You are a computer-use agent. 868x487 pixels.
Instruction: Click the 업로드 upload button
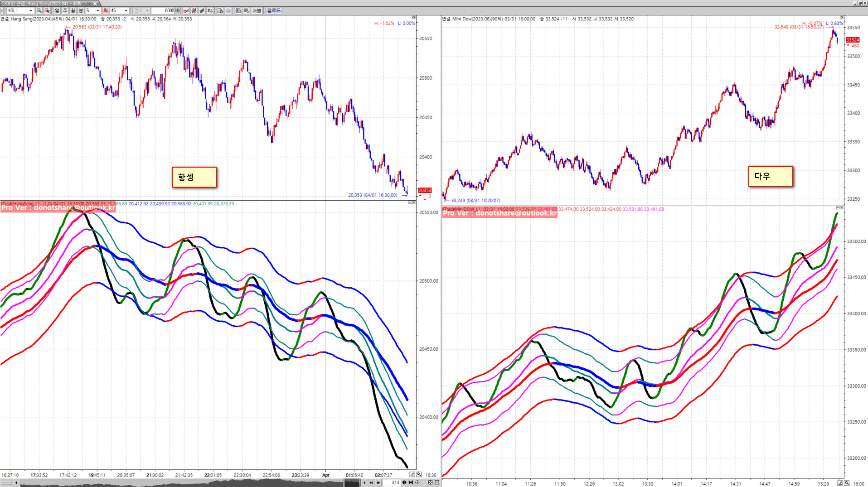pos(273,10)
